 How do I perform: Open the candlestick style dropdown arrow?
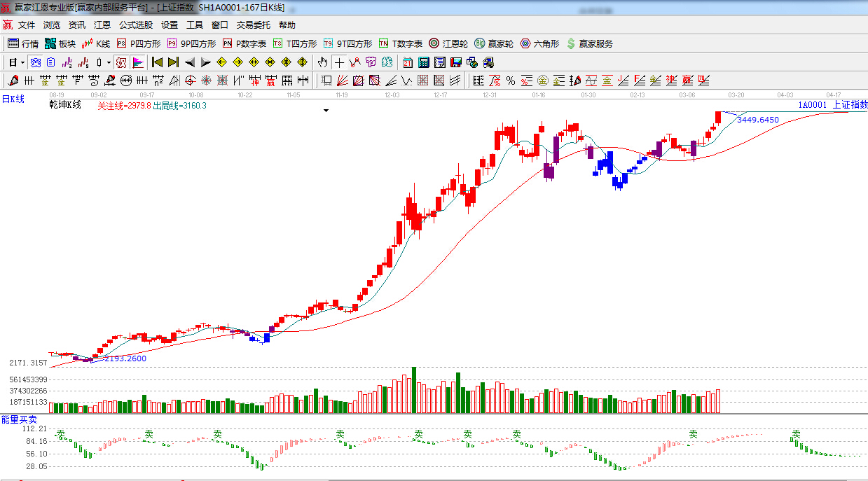108,62
